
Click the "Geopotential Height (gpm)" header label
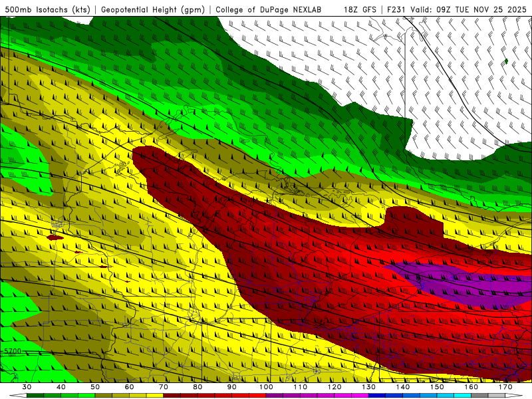[153, 10]
